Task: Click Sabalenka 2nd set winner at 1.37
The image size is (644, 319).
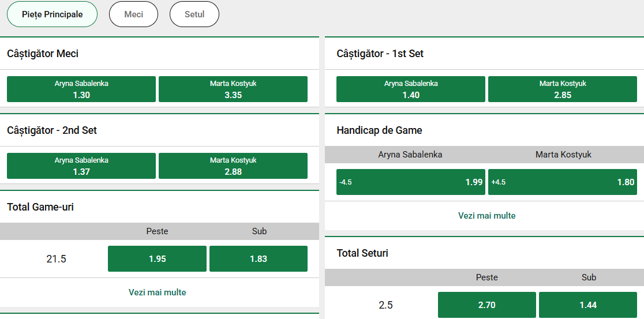Action: pyautogui.click(x=81, y=166)
